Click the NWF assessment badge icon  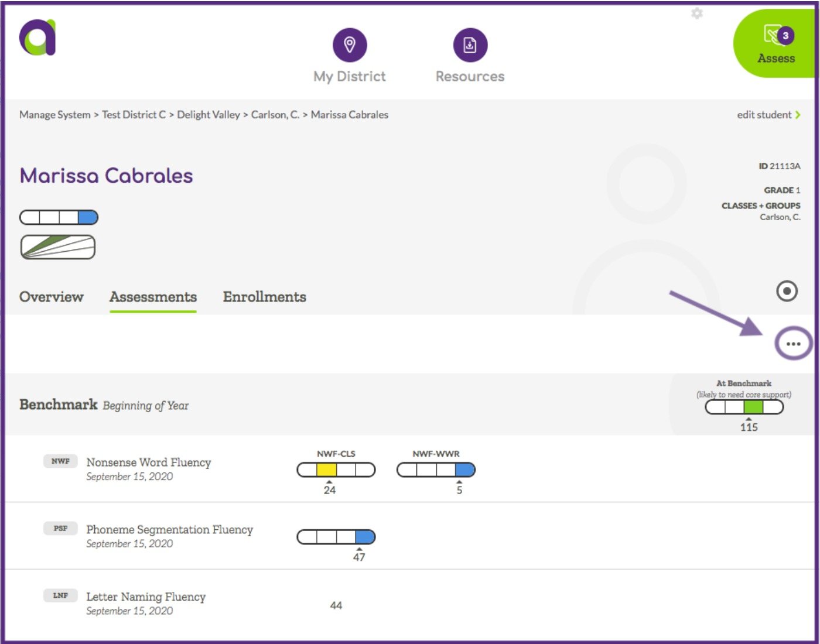pyautogui.click(x=59, y=461)
